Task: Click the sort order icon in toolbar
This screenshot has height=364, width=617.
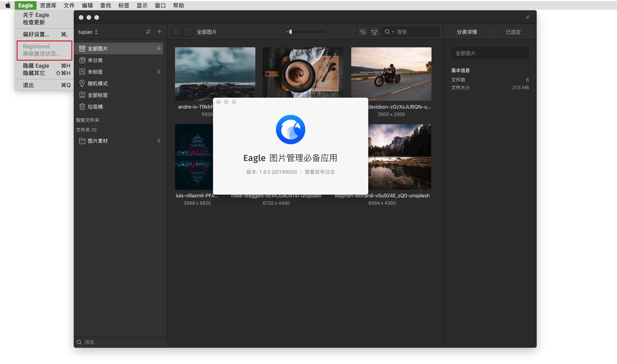Action: click(x=362, y=32)
